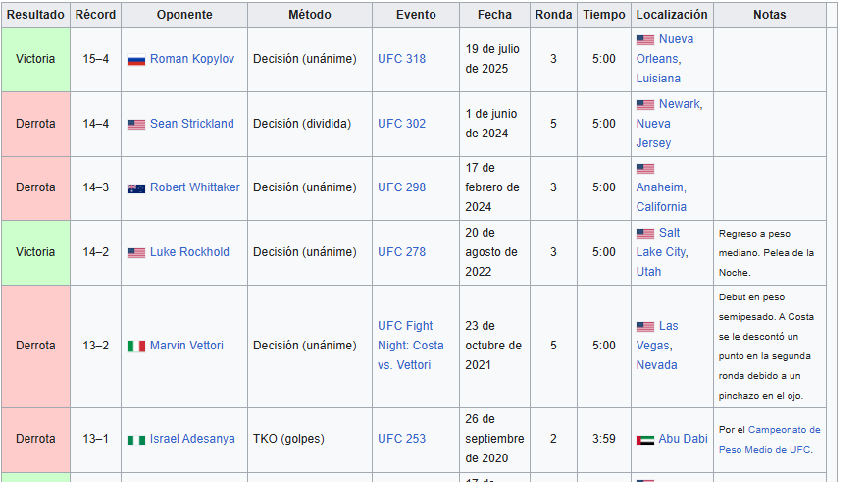Select the Derota cell in the 14–4 row
The height and width of the screenshot is (482, 868).
coord(35,124)
